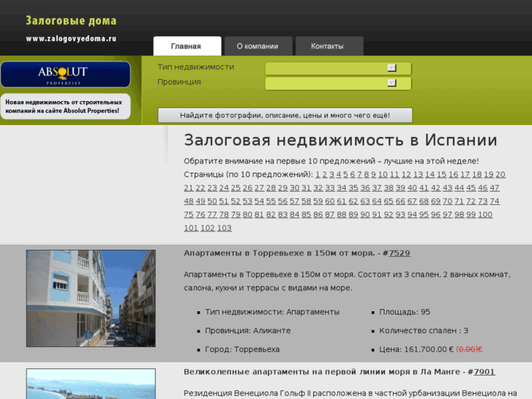Go to results page 103
Viewport: 532px width, 399px height.
(224, 228)
